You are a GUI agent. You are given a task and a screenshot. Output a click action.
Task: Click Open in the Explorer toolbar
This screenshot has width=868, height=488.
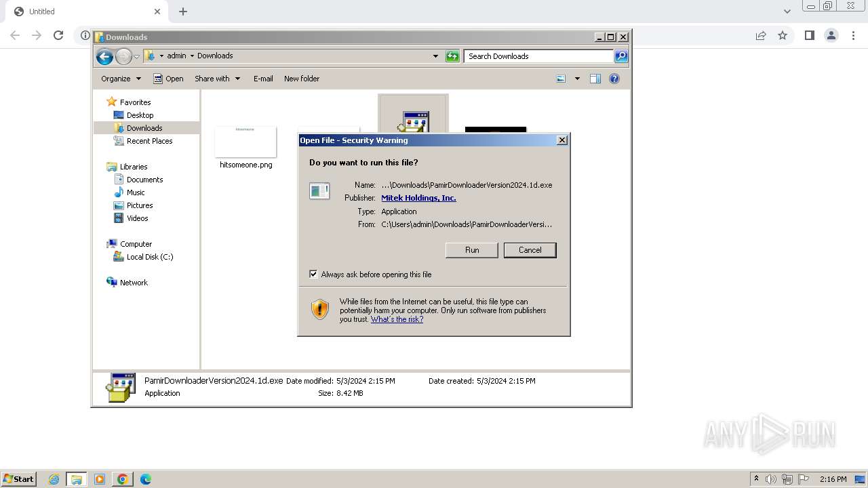pyautogui.click(x=168, y=79)
